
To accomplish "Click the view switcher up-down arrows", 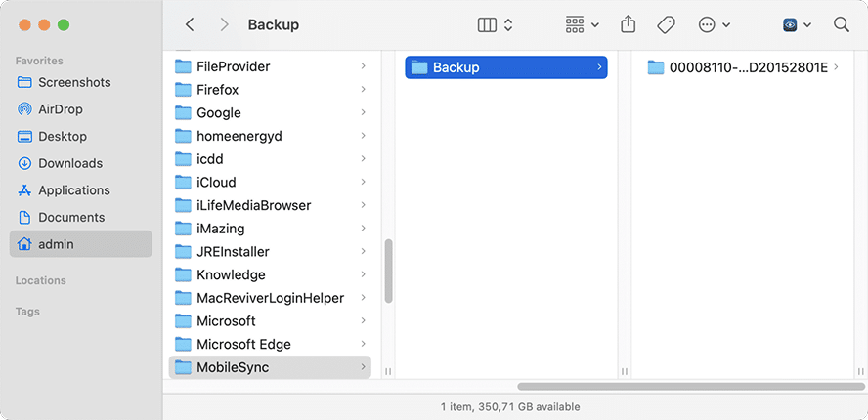I will pyautogui.click(x=508, y=24).
